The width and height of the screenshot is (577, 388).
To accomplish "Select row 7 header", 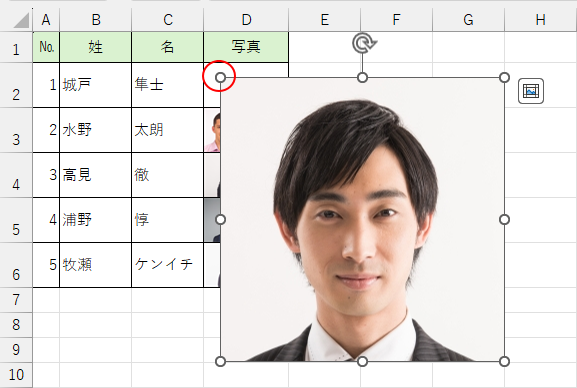I will (x=16, y=300).
